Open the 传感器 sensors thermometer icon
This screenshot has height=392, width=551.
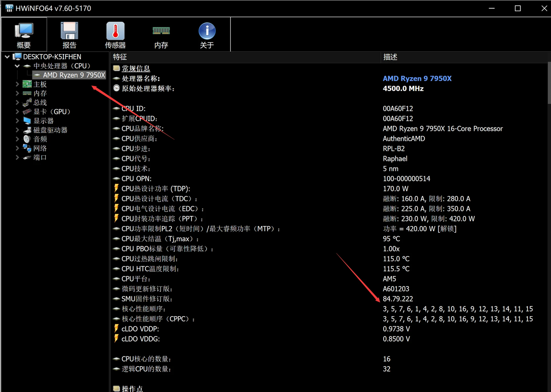pyautogui.click(x=115, y=31)
